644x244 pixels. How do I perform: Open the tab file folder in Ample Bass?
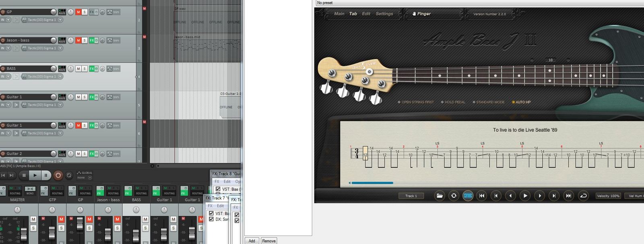coord(440,196)
